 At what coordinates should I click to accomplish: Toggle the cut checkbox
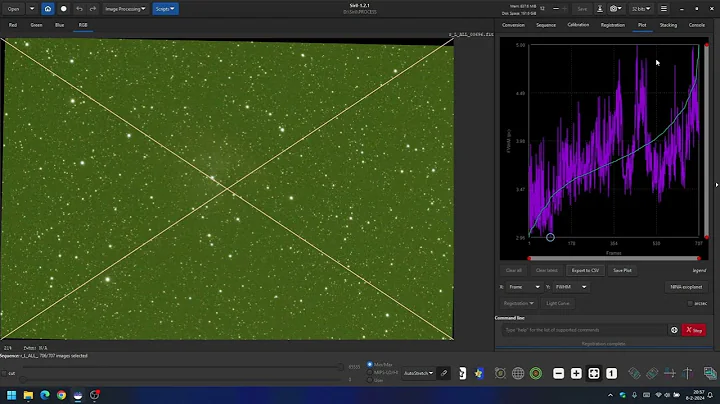pos(4,373)
